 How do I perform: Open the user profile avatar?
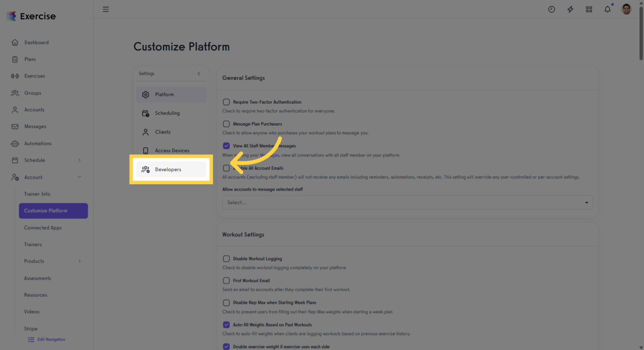click(626, 8)
